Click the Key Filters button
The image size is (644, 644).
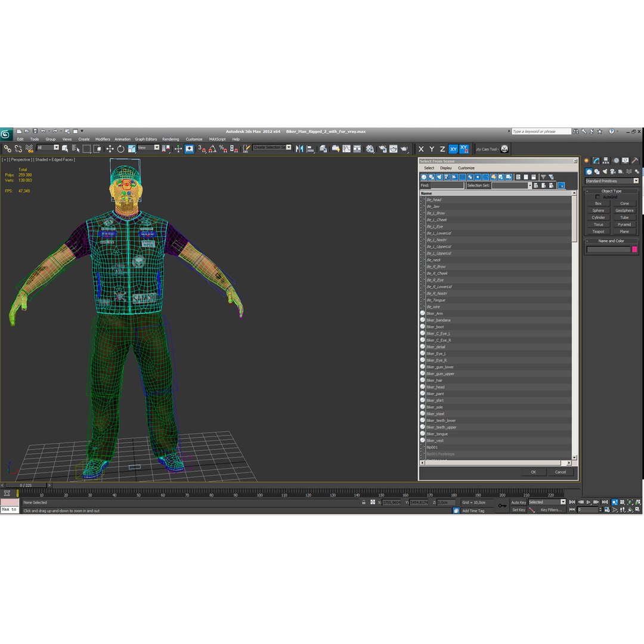point(551,510)
